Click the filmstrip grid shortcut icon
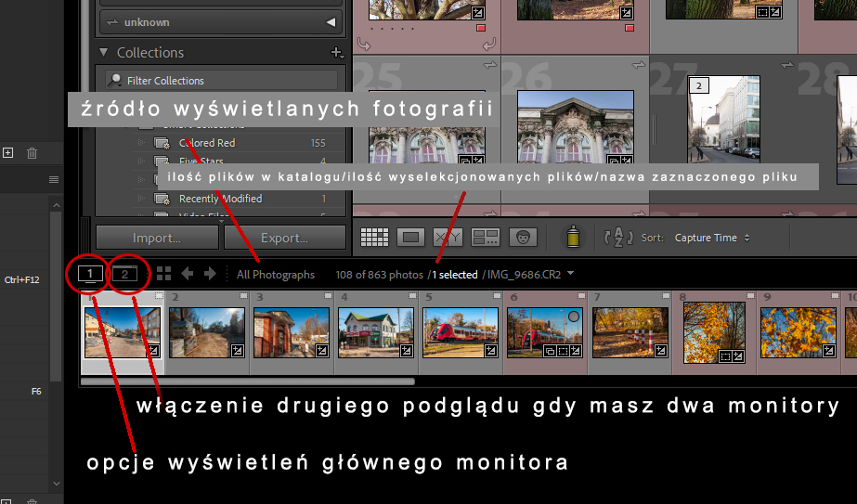The width and height of the screenshot is (857, 504). point(164,274)
